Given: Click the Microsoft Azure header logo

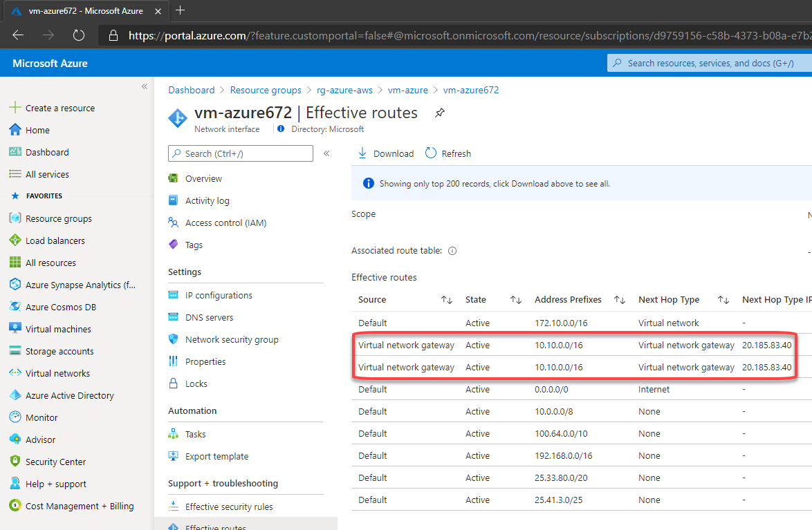Looking at the screenshot, I should click(x=50, y=63).
